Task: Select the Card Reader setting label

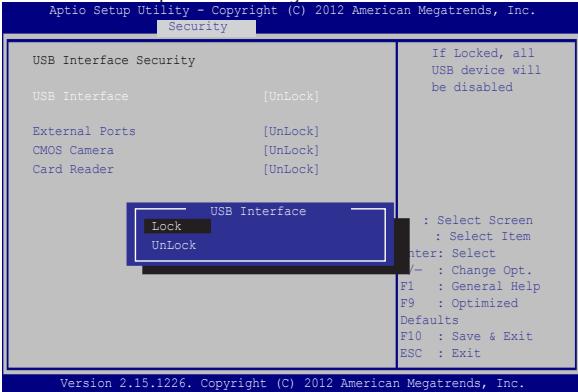Action: tap(73, 170)
